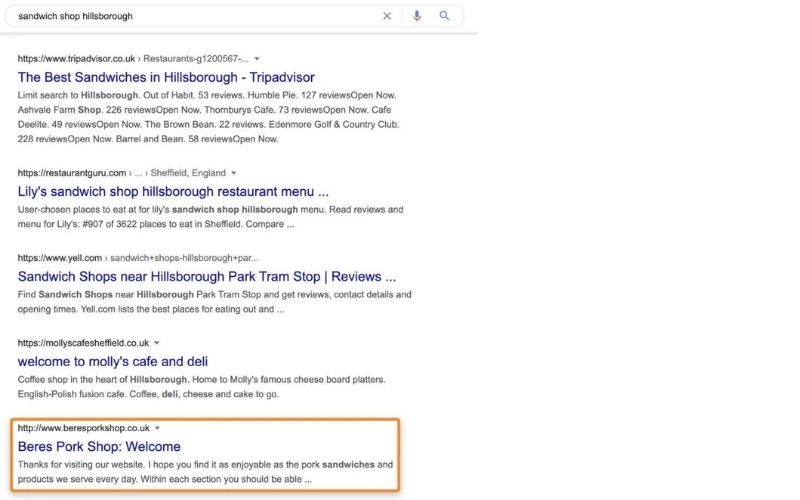Start voice search with the microphone icon
Image resolution: width=800 pixels, height=500 pixels.
coord(417,16)
